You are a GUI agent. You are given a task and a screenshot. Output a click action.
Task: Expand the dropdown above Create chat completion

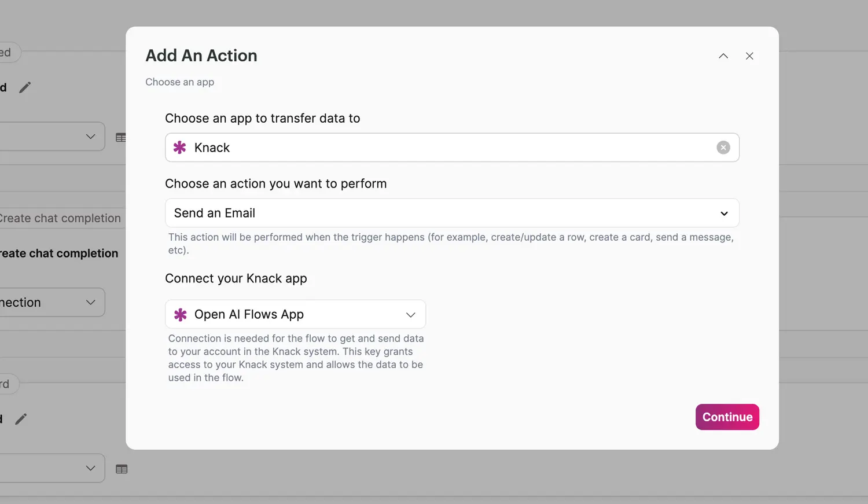(x=90, y=137)
